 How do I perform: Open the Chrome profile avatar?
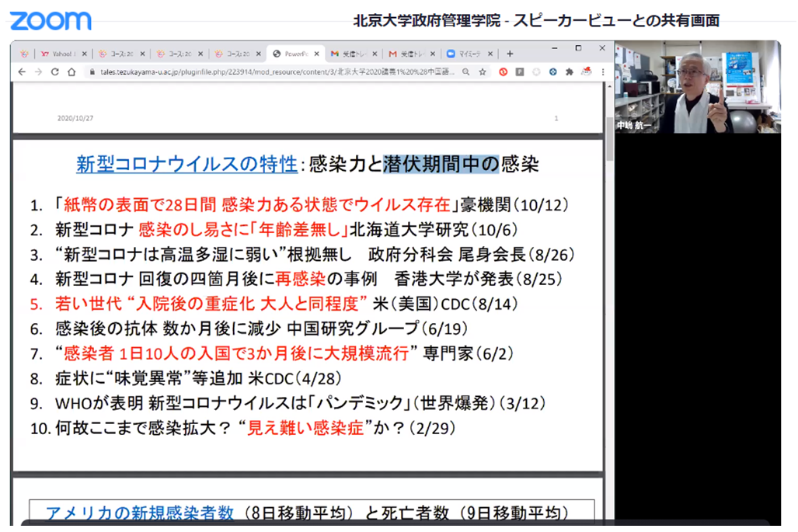[x=587, y=71]
